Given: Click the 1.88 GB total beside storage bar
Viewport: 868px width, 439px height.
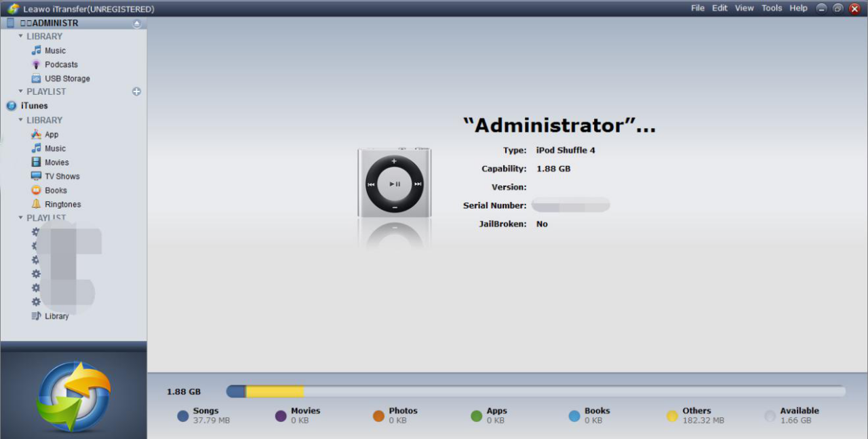Looking at the screenshot, I should coord(184,392).
